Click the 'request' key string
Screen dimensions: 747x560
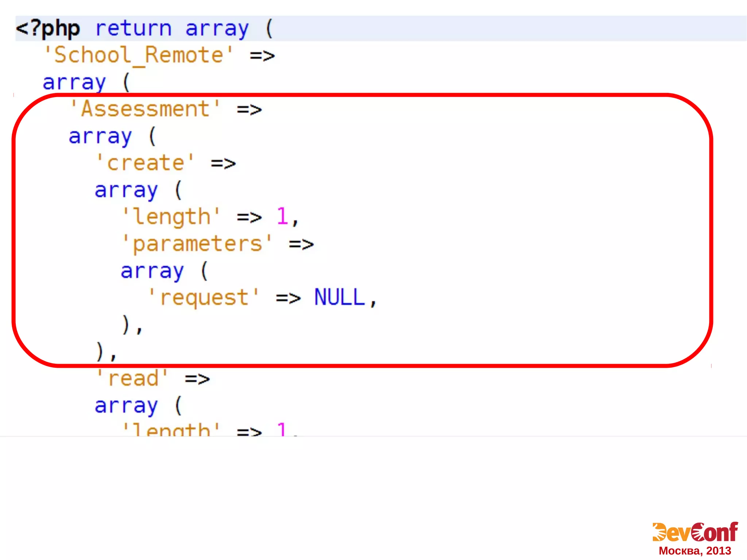click(204, 297)
